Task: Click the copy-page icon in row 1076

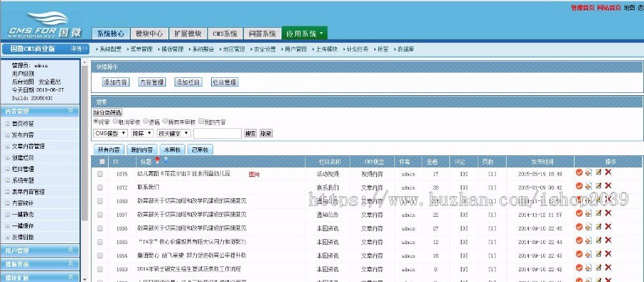Action: 589,172
